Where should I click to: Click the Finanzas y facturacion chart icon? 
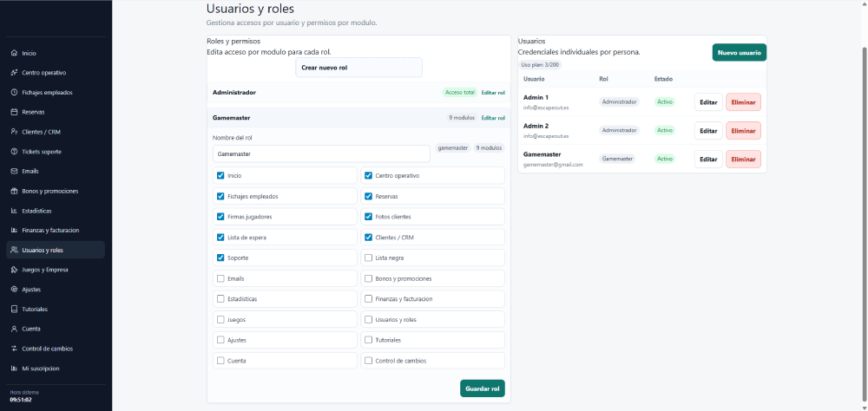click(15, 230)
